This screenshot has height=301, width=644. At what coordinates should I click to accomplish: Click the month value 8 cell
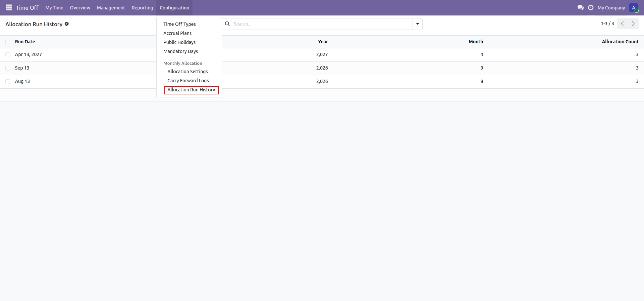(482, 81)
